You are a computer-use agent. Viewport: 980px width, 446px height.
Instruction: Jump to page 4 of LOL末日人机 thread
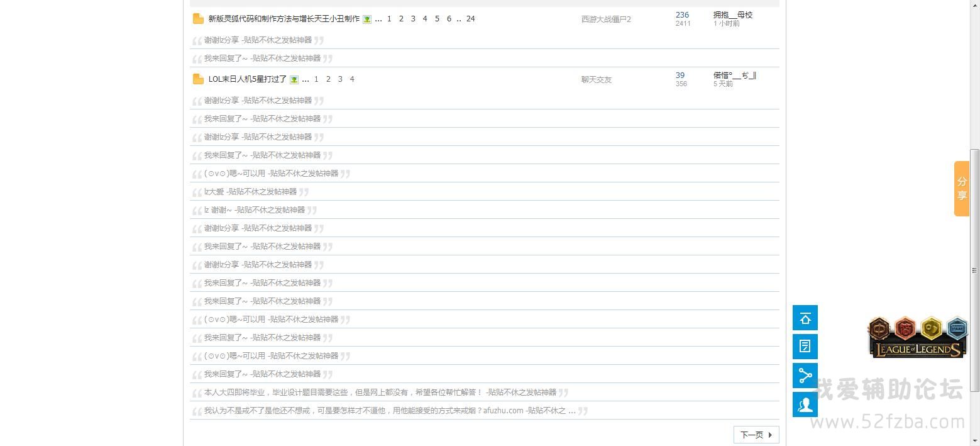pos(352,79)
